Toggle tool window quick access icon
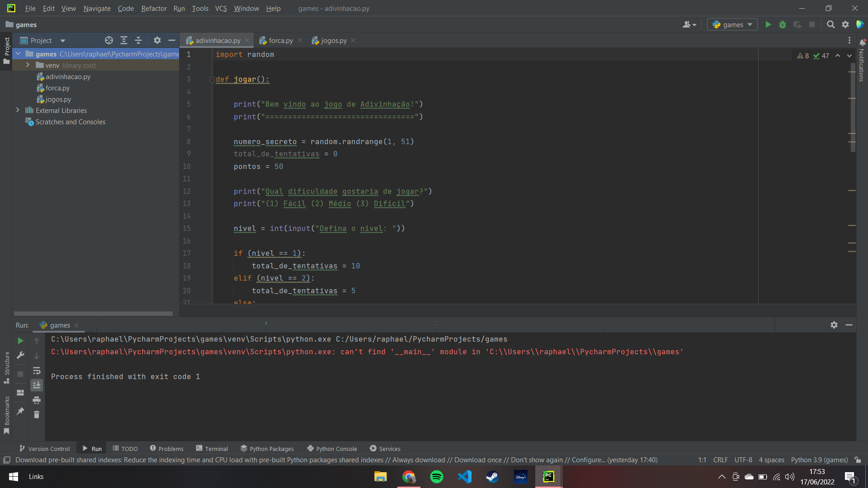This screenshot has height=488, width=868. [x=7, y=460]
